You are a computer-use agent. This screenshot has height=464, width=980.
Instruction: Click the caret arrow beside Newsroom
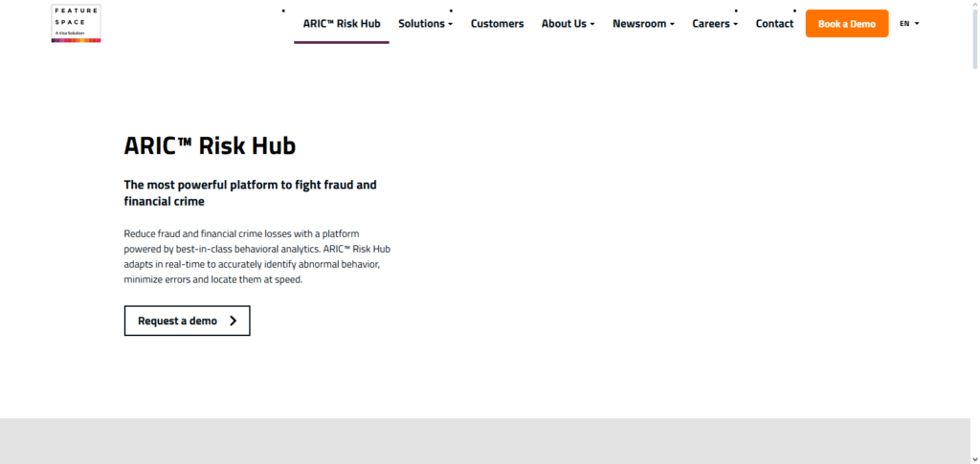pos(672,24)
